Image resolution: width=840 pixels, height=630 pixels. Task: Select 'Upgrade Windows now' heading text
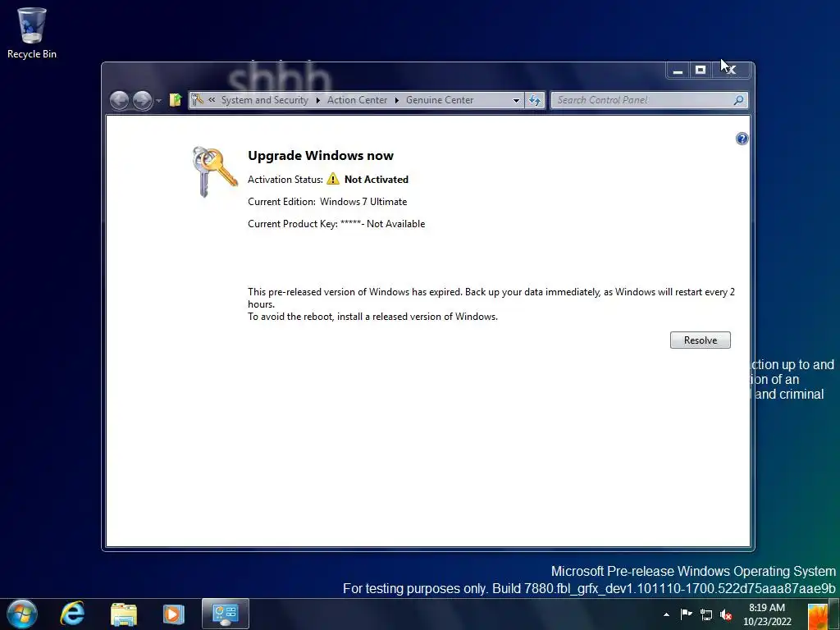321,156
